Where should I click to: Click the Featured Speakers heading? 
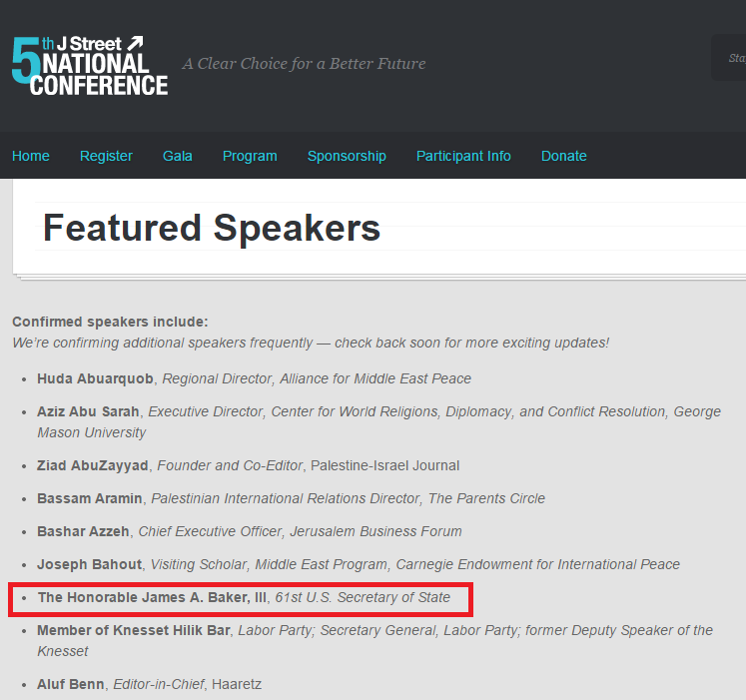tap(212, 229)
